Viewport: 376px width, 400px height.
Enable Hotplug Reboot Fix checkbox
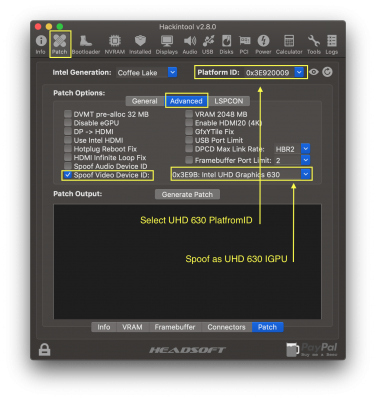pyautogui.click(x=68, y=149)
